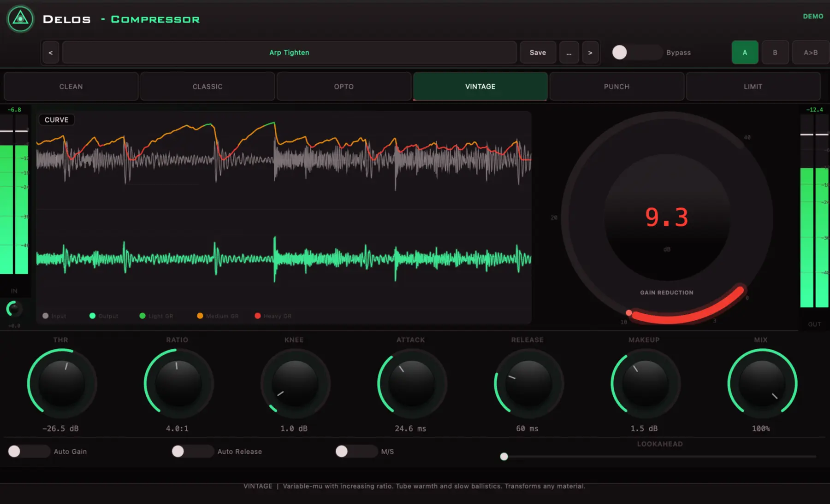Click the attack value 24.6 ms
Image resolution: width=830 pixels, height=504 pixels.
[410, 428]
